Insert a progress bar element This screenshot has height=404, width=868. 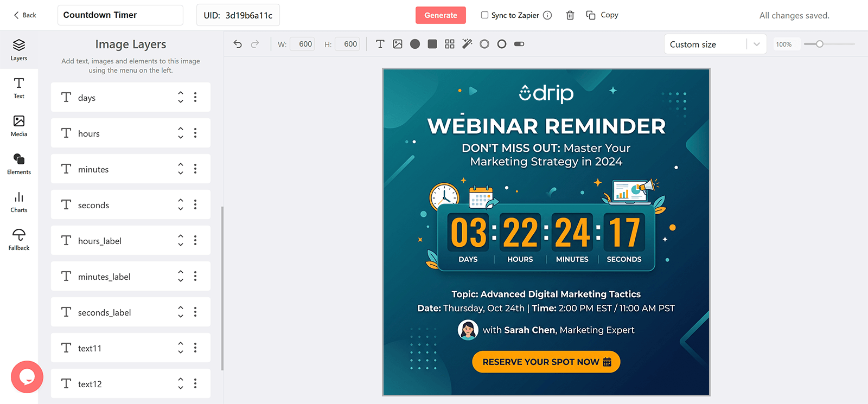pos(519,44)
